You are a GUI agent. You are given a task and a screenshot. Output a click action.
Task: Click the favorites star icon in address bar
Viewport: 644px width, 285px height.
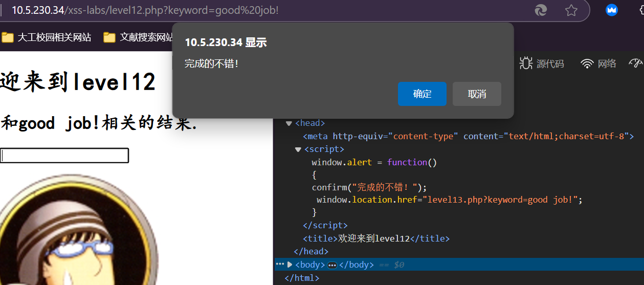571,10
